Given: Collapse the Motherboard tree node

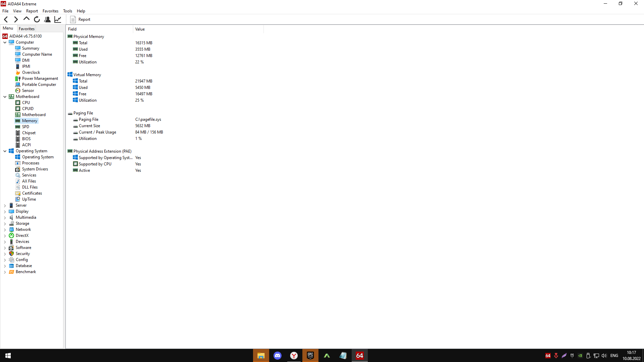Looking at the screenshot, I should pos(5,97).
